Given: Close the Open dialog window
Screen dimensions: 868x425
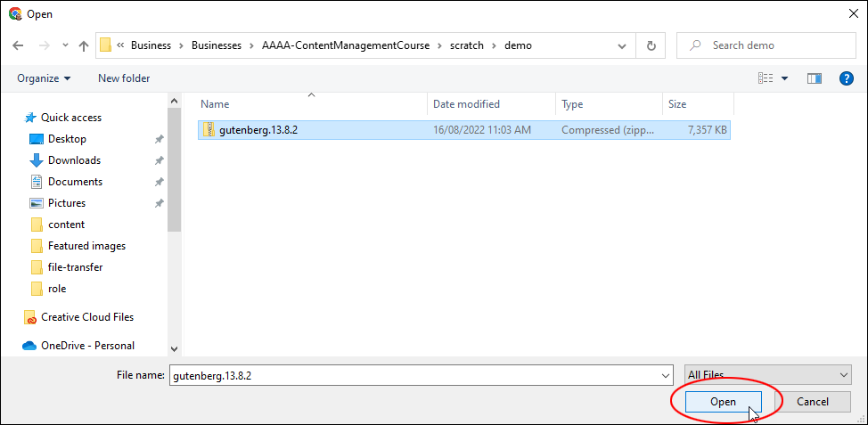Looking at the screenshot, I should point(853,14).
